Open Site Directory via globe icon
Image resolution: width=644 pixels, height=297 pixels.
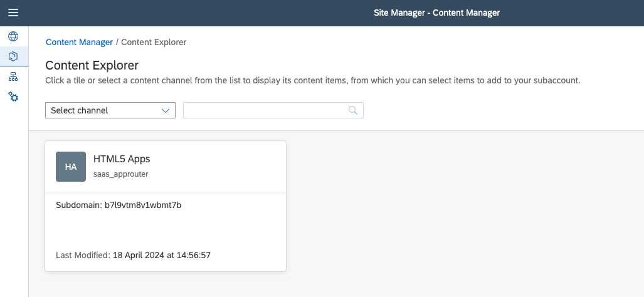click(x=13, y=36)
